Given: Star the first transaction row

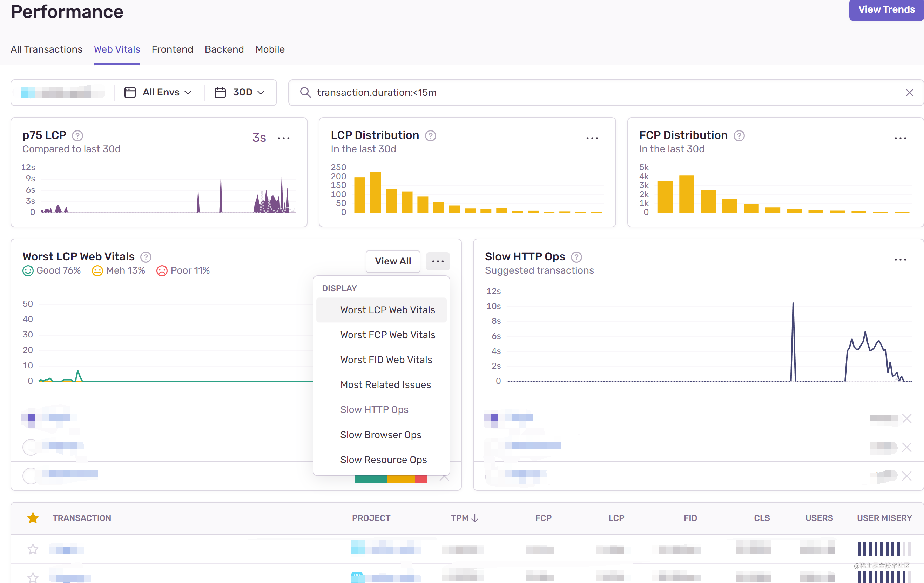Looking at the screenshot, I should 33,549.
